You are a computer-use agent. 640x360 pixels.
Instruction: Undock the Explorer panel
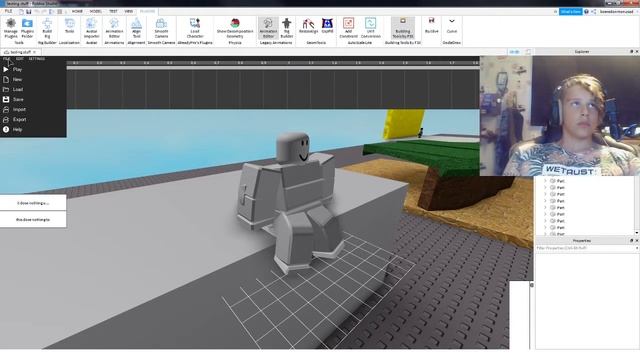[x=631, y=52]
